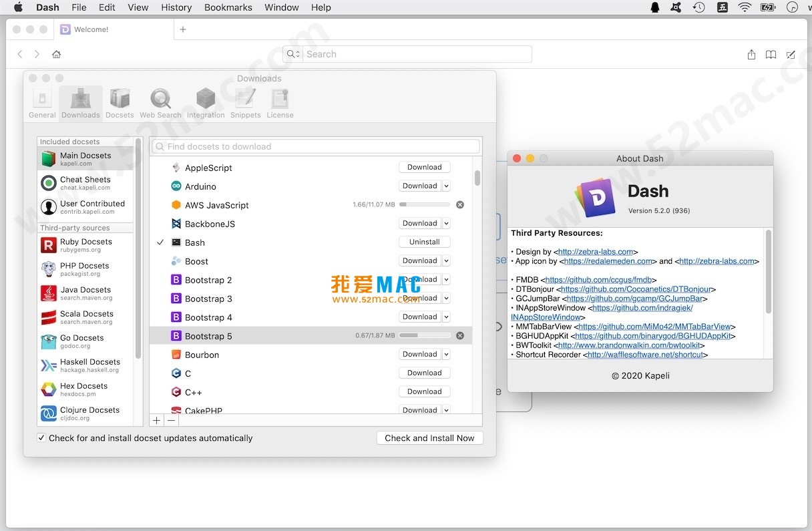This screenshot has width=812, height=531.
Task: Click the Find docsets to download field
Action: [315, 146]
